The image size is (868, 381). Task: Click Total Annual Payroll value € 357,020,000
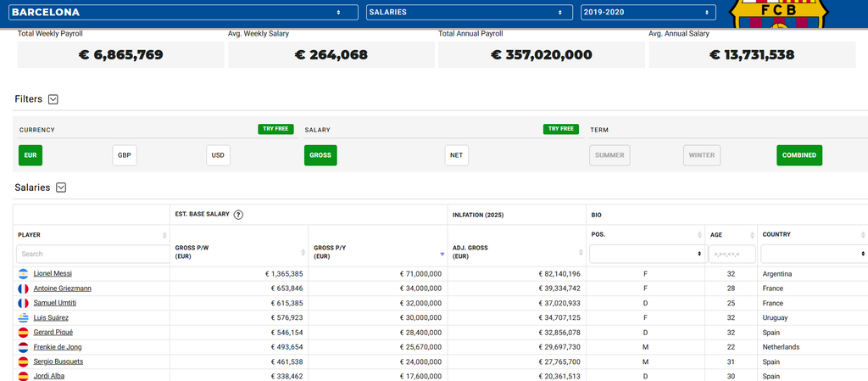[542, 55]
